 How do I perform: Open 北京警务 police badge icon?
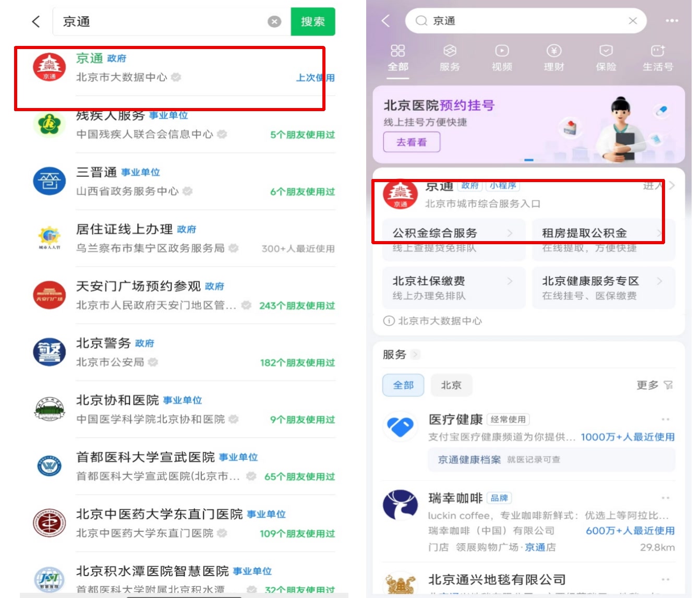pos(50,352)
